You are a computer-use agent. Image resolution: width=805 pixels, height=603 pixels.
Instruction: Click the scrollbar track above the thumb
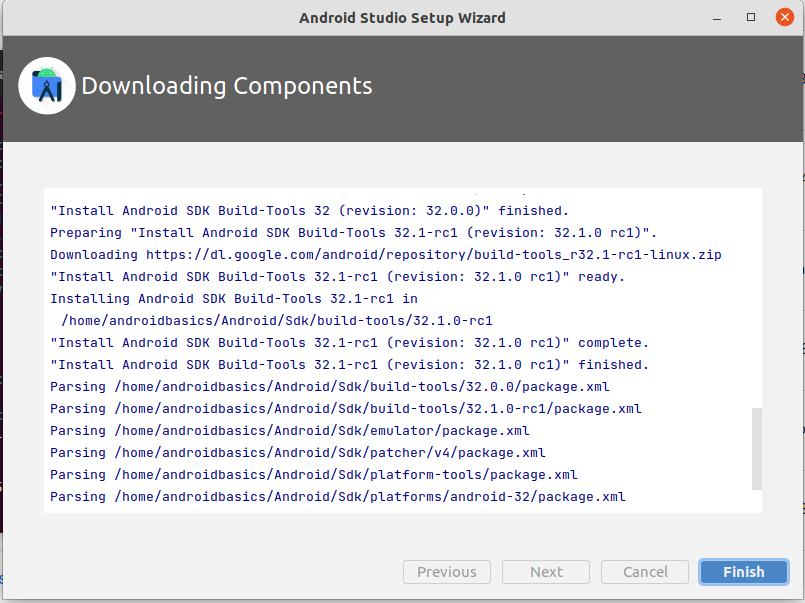[756, 300]
